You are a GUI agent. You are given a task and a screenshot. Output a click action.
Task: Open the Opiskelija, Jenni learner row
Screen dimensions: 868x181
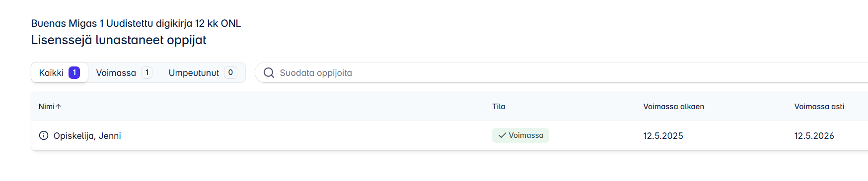pos(449,135)
